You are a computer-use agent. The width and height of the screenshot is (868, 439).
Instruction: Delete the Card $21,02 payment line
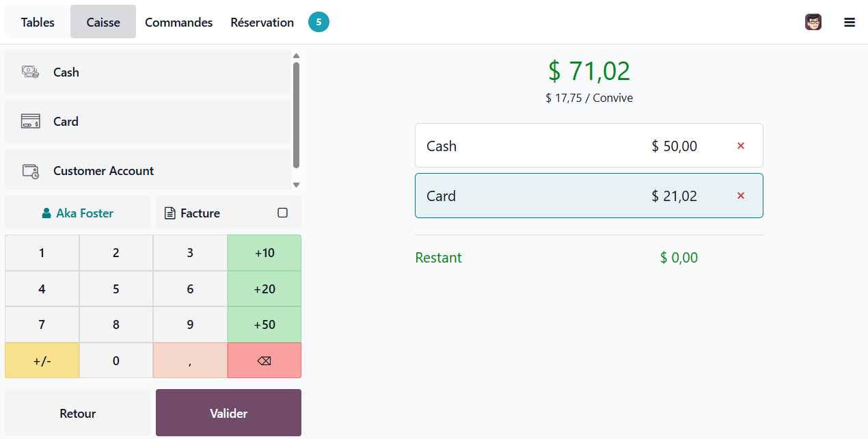tap(740, 196)
